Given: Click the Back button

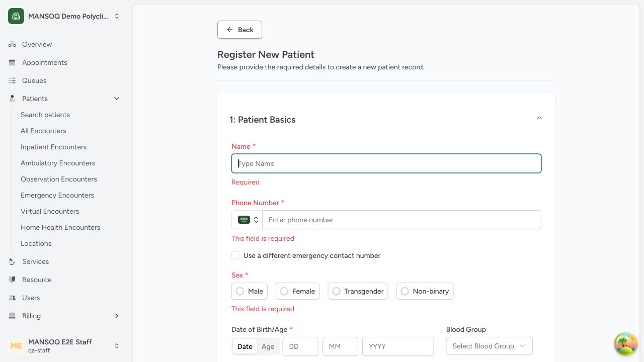Looking at the screenshot, I should tap(239, 30).
